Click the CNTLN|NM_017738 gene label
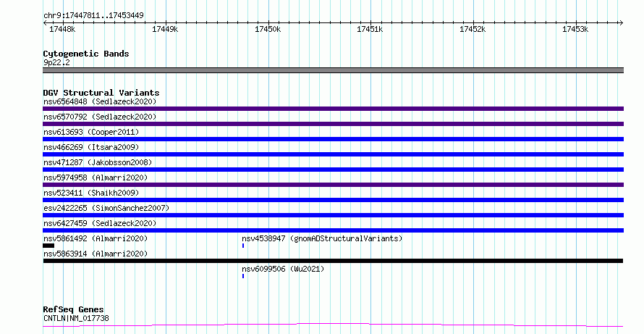The width and height of the screenshot is (644, 334). [x=76, y=318]
